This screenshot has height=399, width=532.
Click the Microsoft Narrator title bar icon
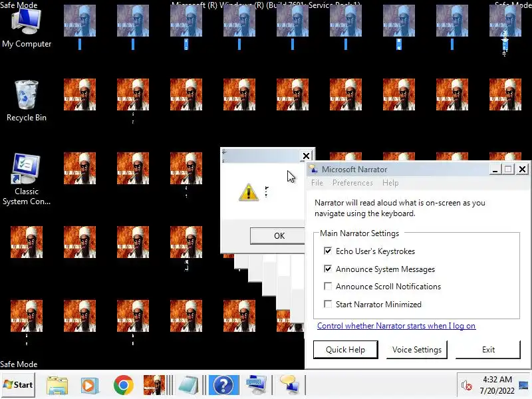click(x=313, y=169)
